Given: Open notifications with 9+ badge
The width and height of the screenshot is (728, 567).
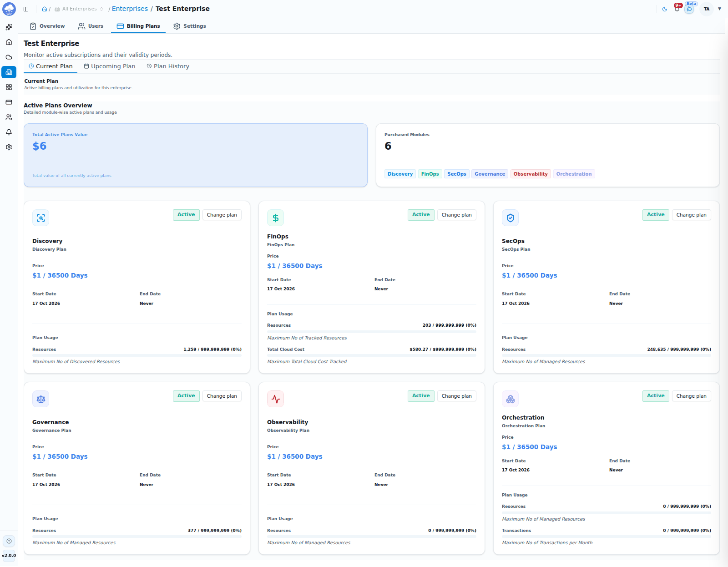Looking at the screenshot, I should coord(677,9).
